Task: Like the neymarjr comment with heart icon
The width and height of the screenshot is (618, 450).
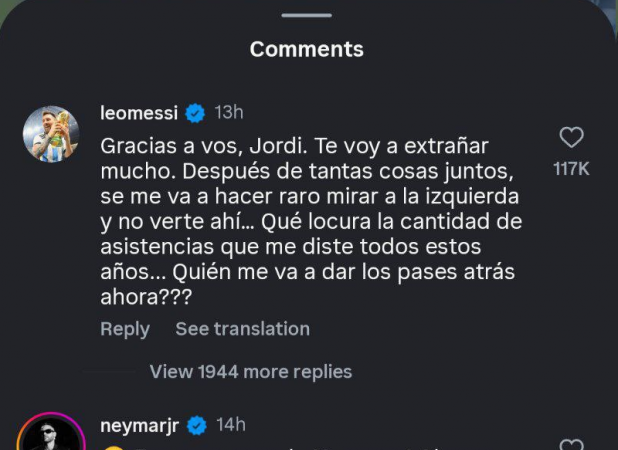Action: click(571, 445)
